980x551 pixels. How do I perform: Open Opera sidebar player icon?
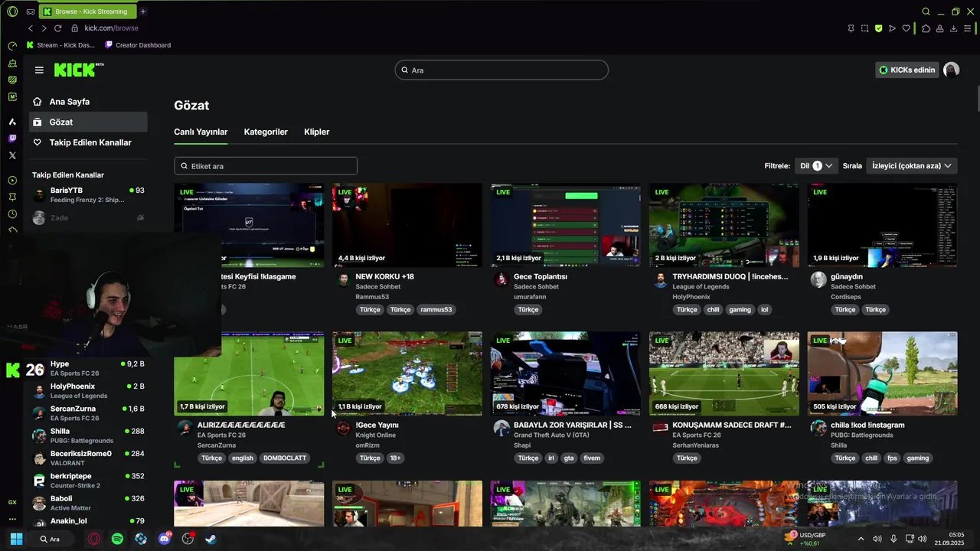12,181
